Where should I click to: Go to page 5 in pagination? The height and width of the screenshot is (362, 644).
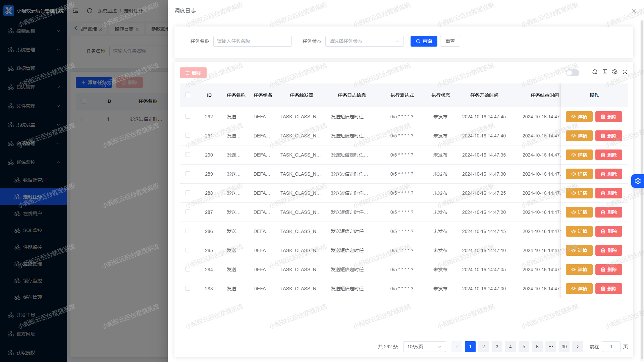524,347
